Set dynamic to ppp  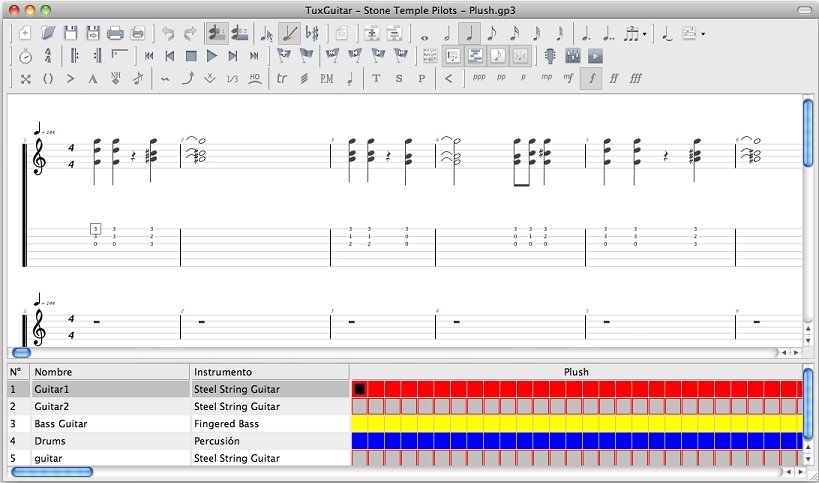(x=478, y=77)
